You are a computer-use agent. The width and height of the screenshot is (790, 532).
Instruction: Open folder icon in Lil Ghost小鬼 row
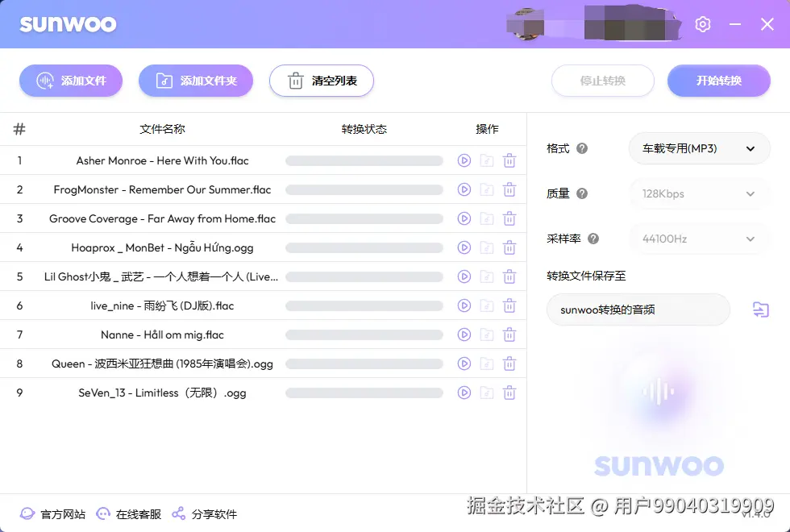pyautogui.click(x=487, y=276)
